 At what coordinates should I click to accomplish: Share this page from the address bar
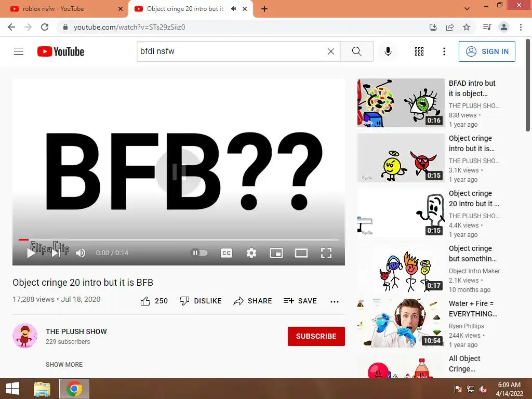(x=450, y=27)
